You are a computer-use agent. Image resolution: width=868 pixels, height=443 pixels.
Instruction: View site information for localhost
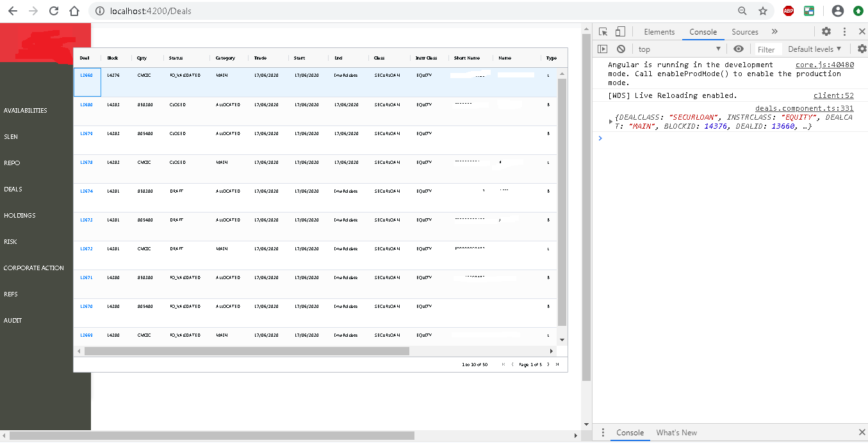tap(99, 11)
